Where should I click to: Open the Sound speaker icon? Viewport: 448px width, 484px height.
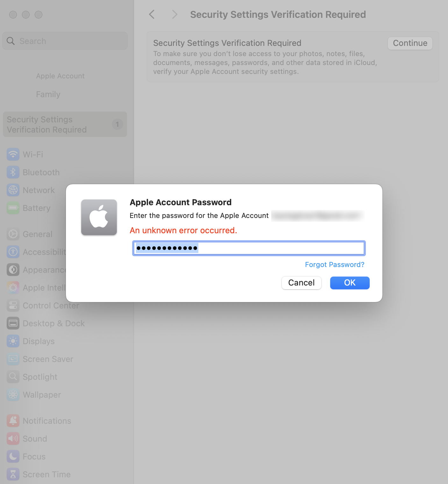click(x=13, y=439)
